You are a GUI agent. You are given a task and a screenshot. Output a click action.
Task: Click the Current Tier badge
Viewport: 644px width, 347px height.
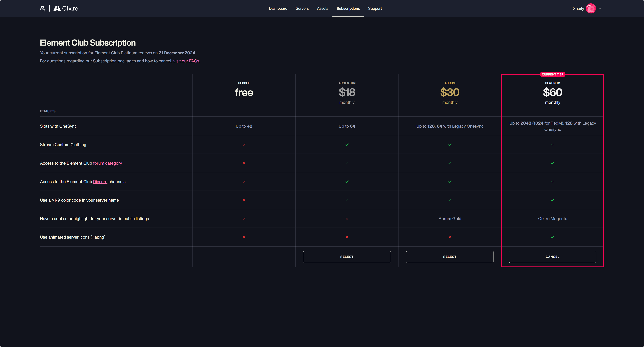point(553,74)
